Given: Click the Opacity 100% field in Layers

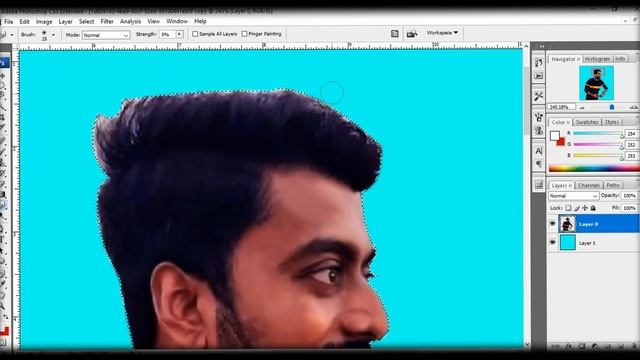Looking at the screenshot, I should [x=629, y=196].
